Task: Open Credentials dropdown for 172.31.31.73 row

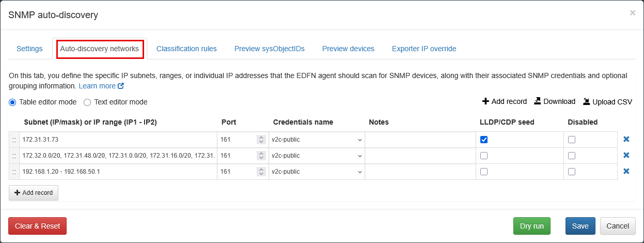Action: (316, 140)
